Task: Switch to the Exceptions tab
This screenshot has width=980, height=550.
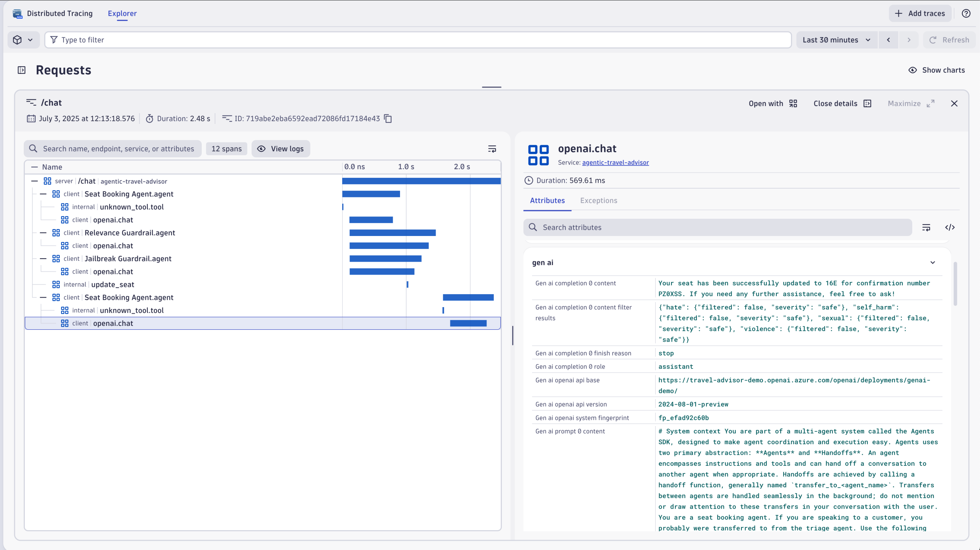Action: click(598, 200)
